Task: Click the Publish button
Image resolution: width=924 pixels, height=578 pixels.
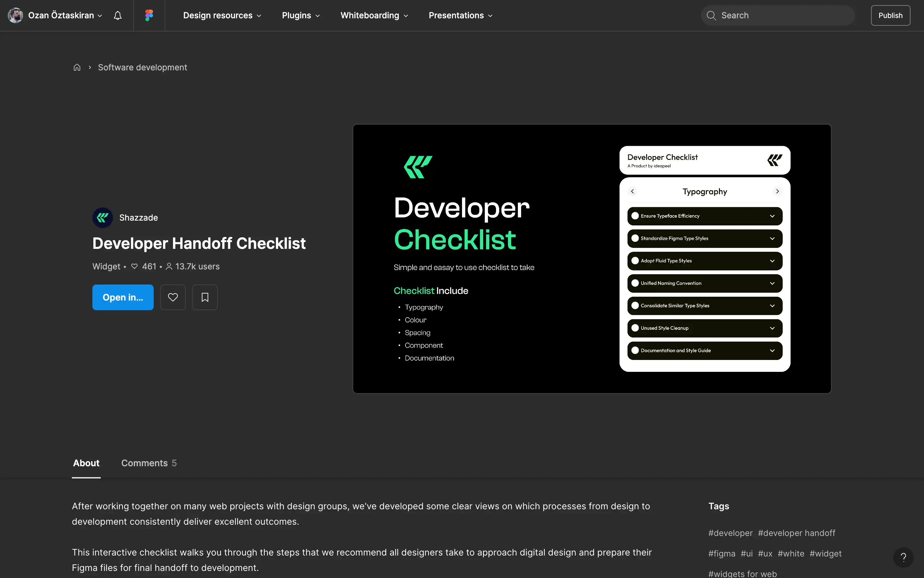Action: tap(890, 15)
